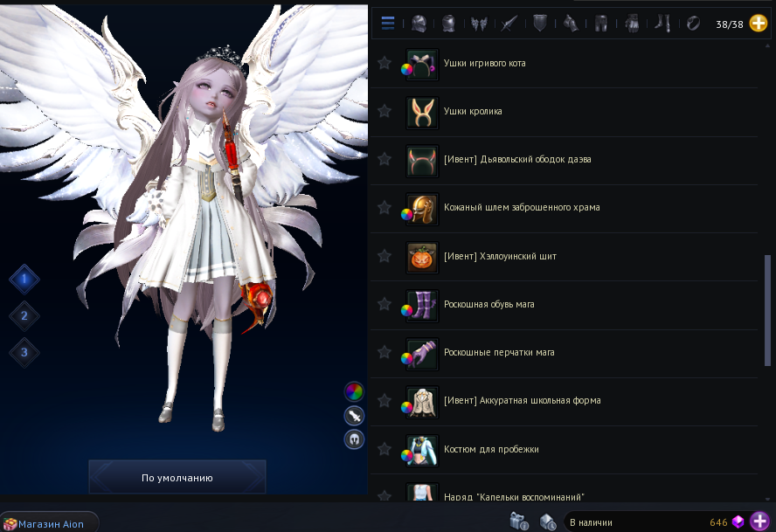Click the purple currency gem icon
776x532 pixels.
738,522
